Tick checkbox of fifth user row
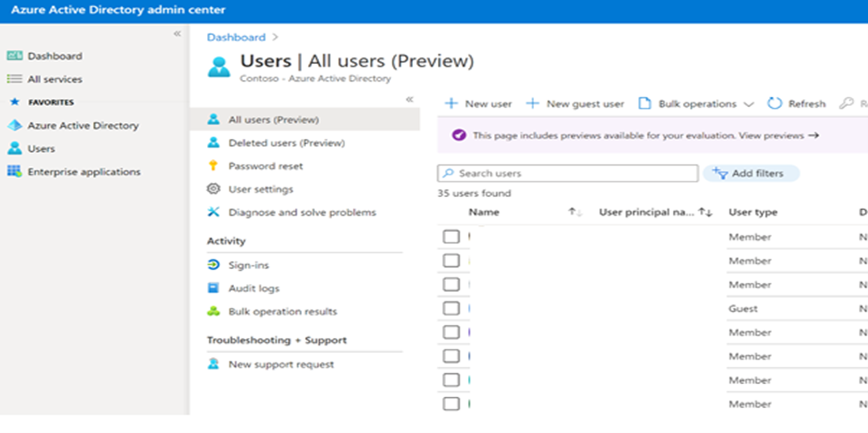868x433 pixels. (451, 332)
